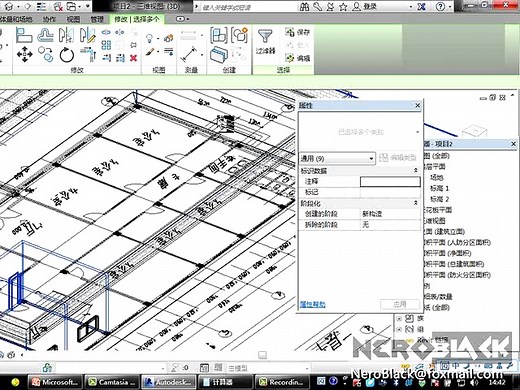Select the Split Element tool
Viewport: 520px width, 390px height.
click(106, 32)
